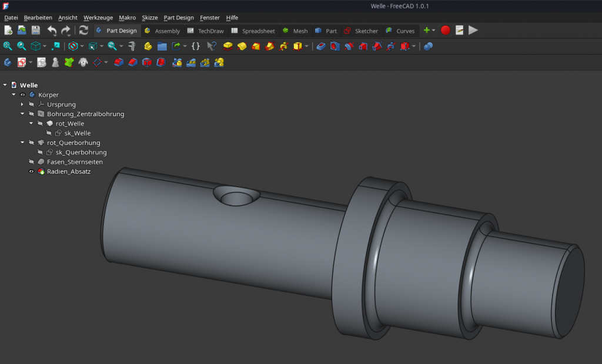Collapse the Bohrung_Zentralbohrung node
The image size is (602, 364).
click(22, 114)
